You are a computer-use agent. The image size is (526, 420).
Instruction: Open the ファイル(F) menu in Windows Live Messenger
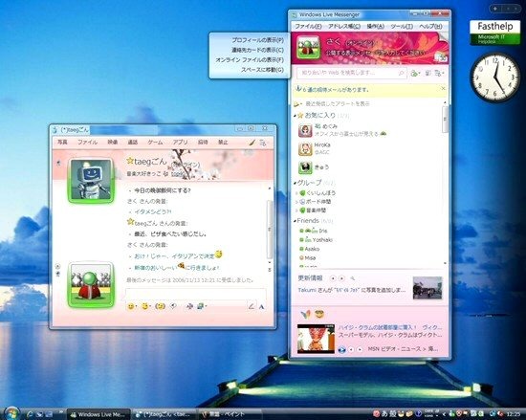tap(308, 26)
